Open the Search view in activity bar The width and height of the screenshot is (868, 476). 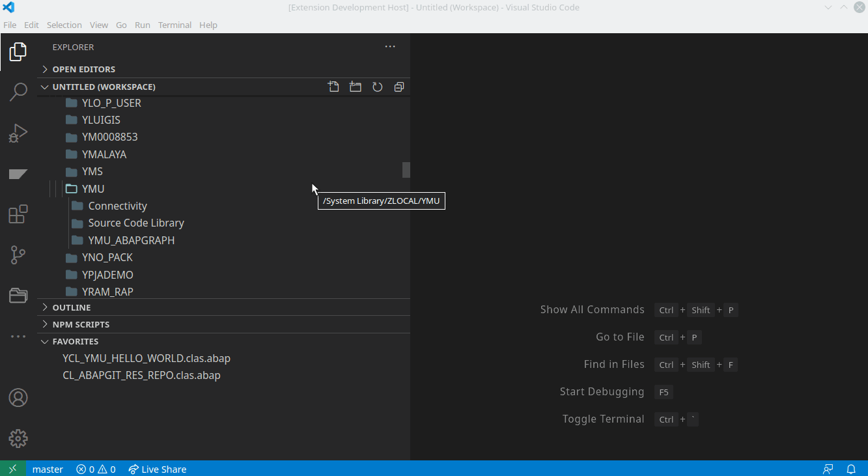(x=18, y=92)
